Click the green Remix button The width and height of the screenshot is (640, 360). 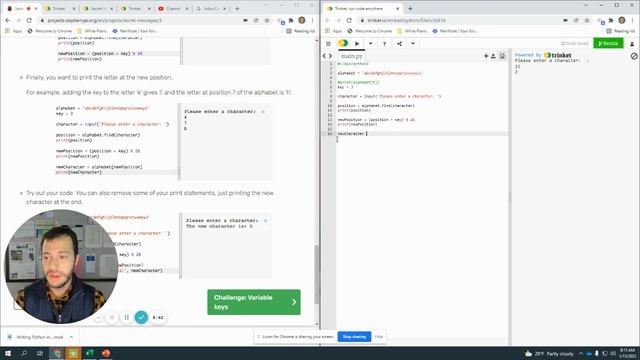coord(608,43)
